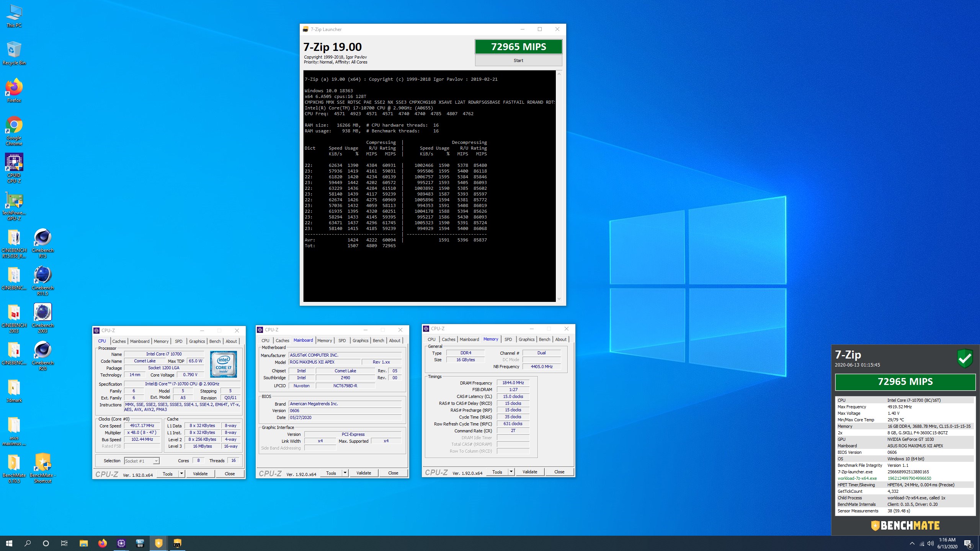Click the Core Speed value 4917.17 MHz
The width and height of the screenshot is (980, 551).
click(142, 425)
